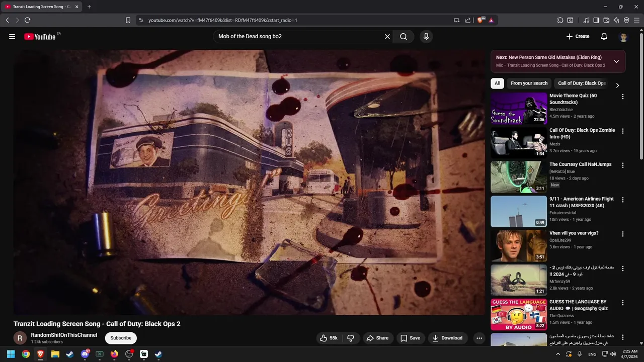Open the account avatar menu
The image size is (644, 362).
(623, 37)
